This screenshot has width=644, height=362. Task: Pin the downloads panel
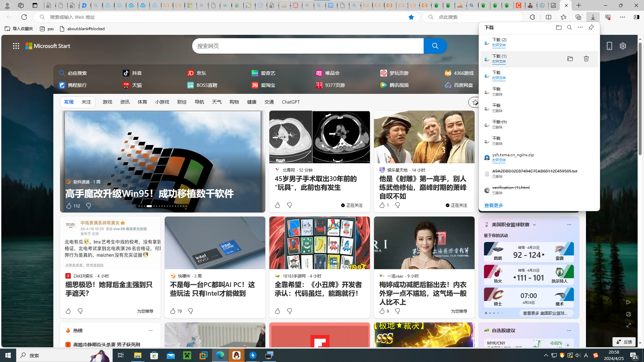[x=591, y=27]
